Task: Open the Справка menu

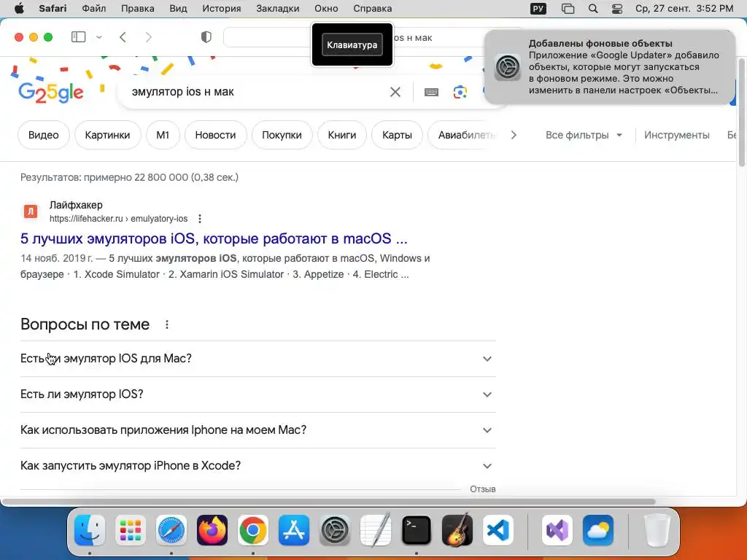Action: coord(373,9)
